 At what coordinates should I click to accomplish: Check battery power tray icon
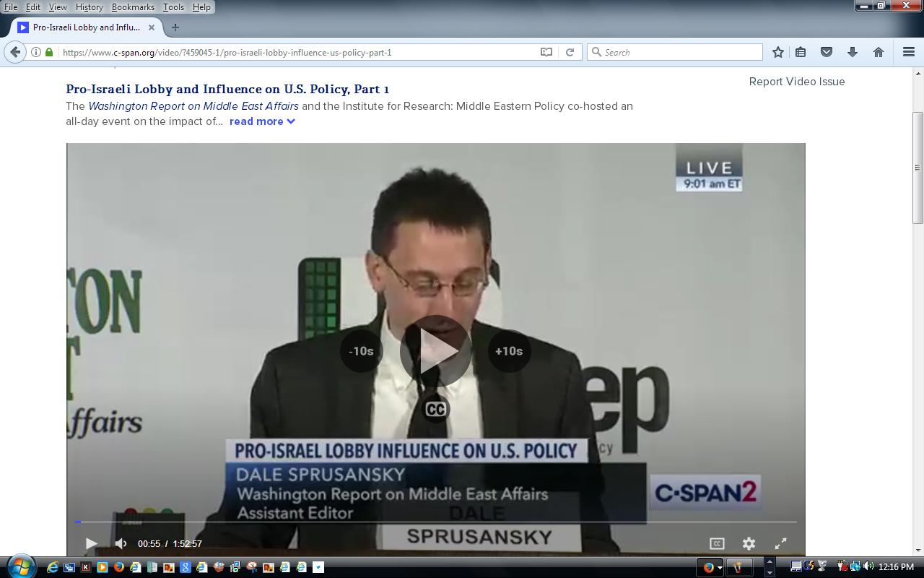click(842, 566)
